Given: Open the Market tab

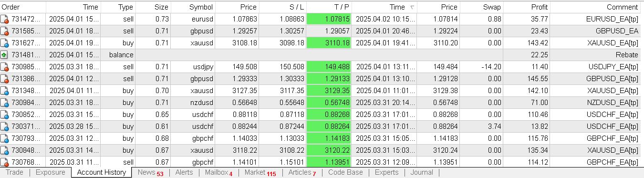Looking at the screenshot, I should coord(260,172).
